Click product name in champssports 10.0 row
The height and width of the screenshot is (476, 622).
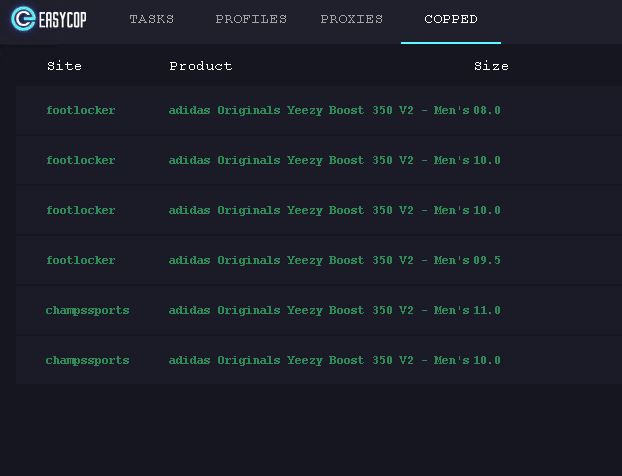[x=319, y=360]
